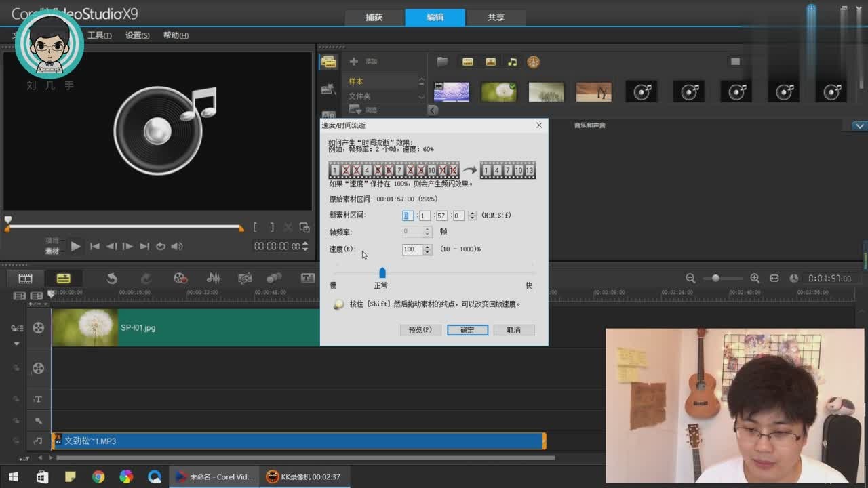Click the speed value spinner arrows
868x488 pixels.
427,249
